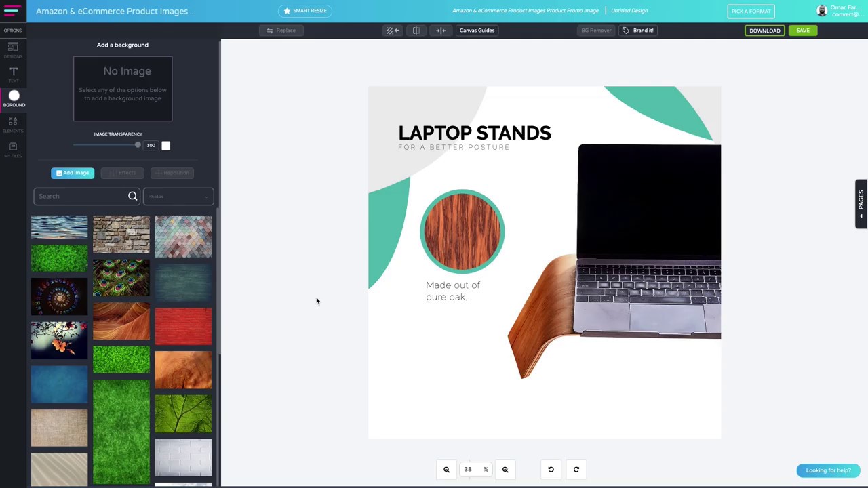Image resolution: width=868 pixels, height=488 pixels.
Task: Open the Designs panel
Action: (x=13, y=50)
